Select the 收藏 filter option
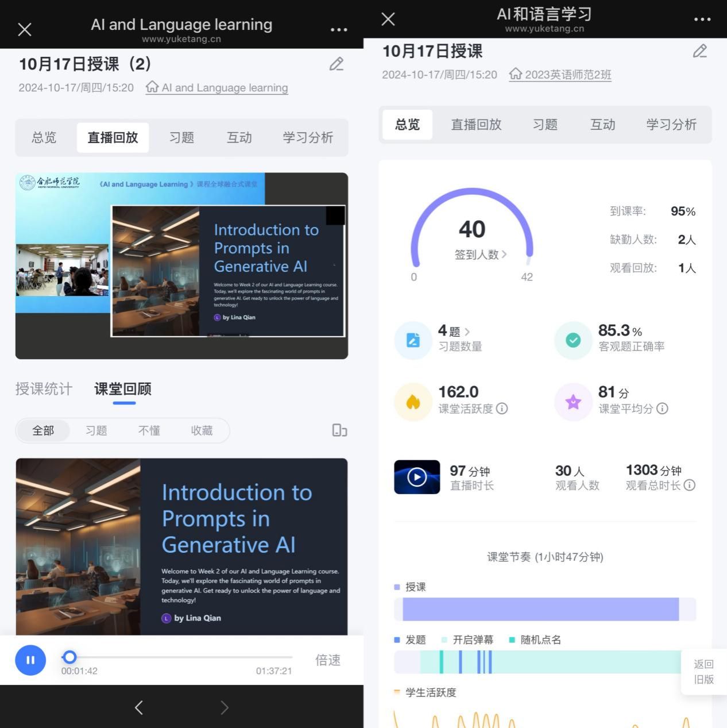Screen dimensions: 727x728 [202, 430]
